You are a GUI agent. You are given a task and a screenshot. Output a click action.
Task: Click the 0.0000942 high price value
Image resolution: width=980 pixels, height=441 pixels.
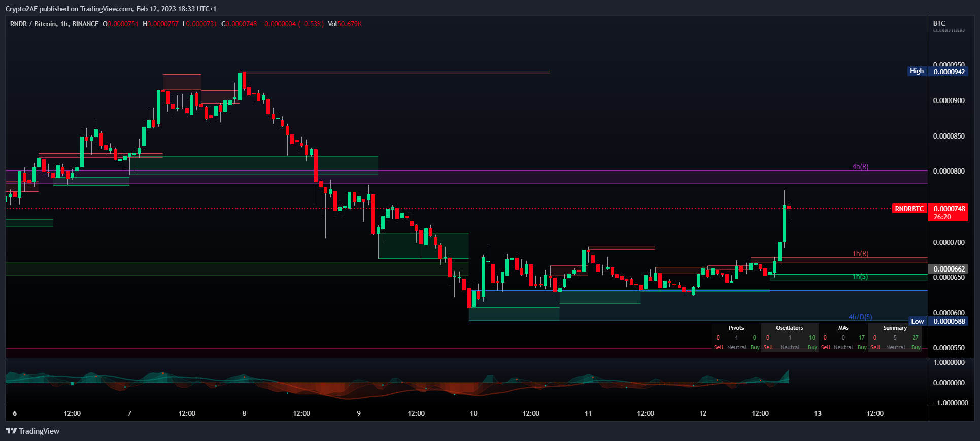[x=949, y=72]
